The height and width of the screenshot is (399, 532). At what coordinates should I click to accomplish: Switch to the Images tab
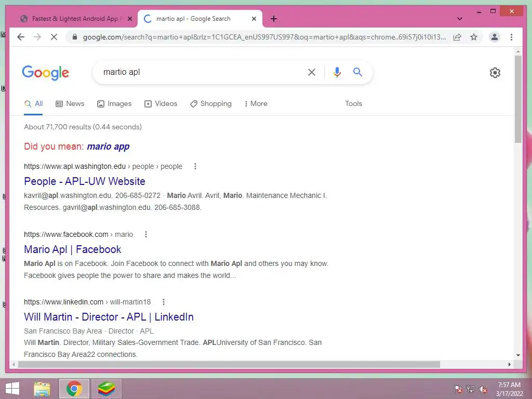(114, 104)
